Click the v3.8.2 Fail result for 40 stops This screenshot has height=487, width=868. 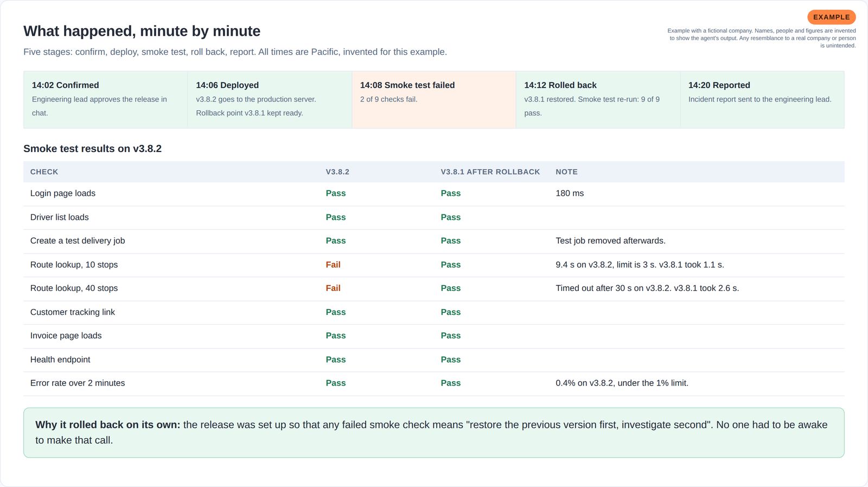pos(333,288)
